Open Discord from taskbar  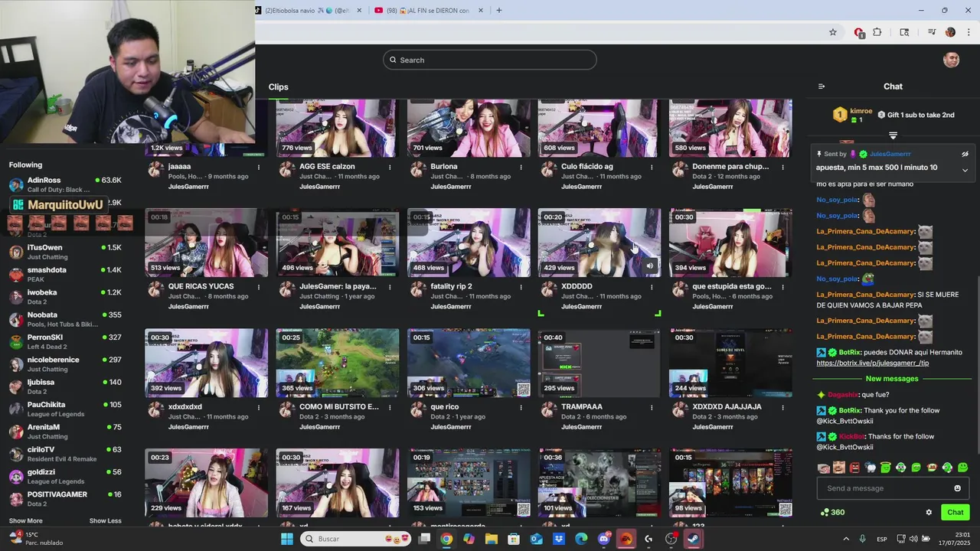[x=604, y=539]
